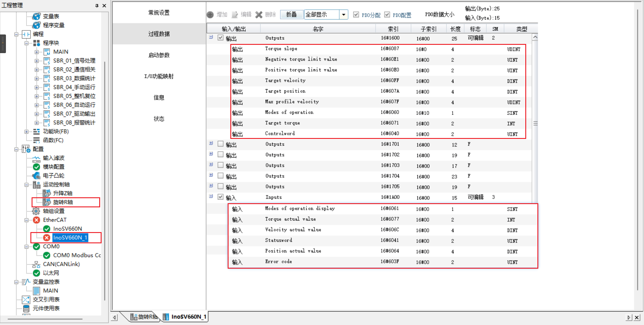Switch to the 旋转R轴 bottom tab
The height and width of the screenshot is (325, 644).
point(144,317)
